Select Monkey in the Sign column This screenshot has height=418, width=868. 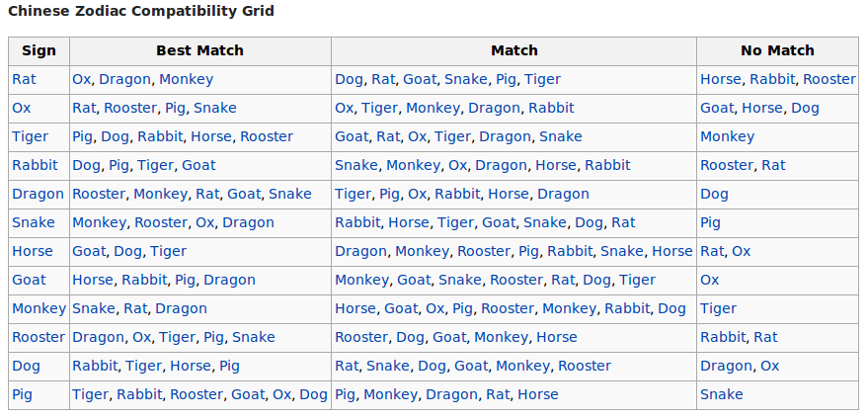click(39, 308)
